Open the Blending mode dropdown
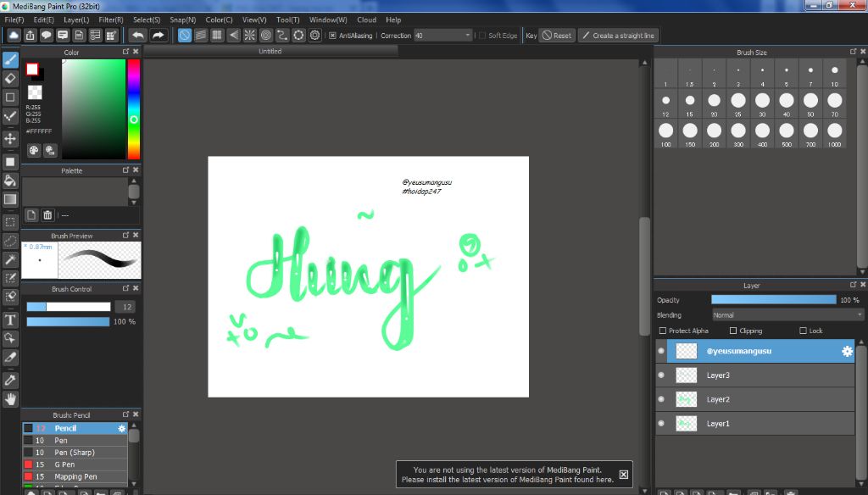 coord(787,315)
